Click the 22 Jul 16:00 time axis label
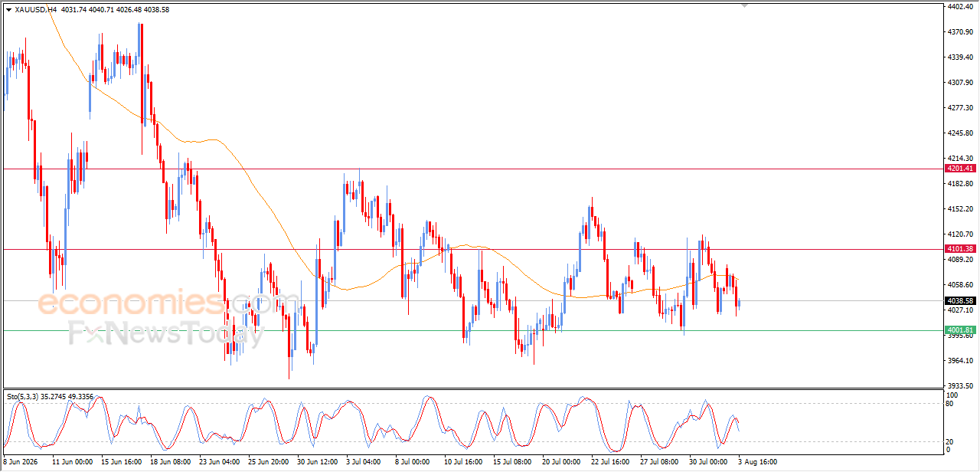The image size is (980, 472). 611,462
